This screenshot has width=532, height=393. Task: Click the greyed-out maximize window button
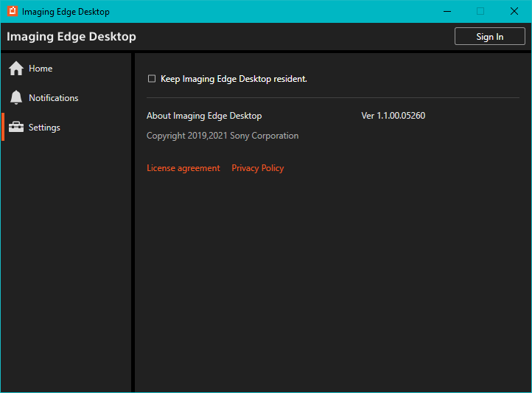click(480, 11)
